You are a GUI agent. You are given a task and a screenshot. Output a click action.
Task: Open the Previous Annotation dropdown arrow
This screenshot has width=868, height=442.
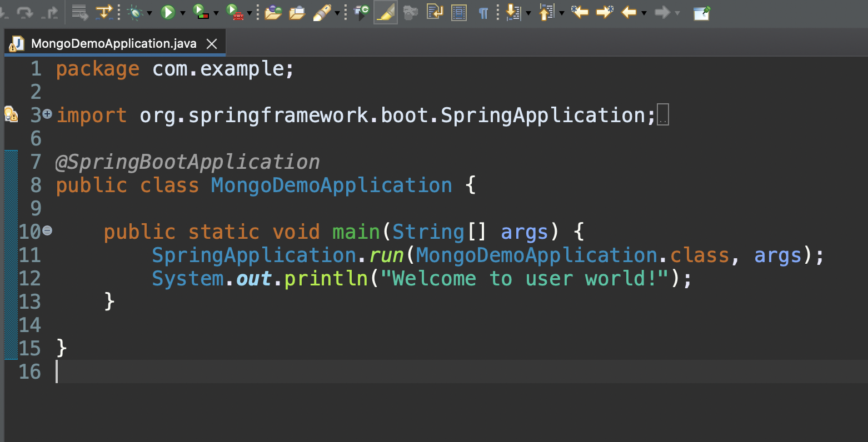pyautogui.click(x=562, y=13)
